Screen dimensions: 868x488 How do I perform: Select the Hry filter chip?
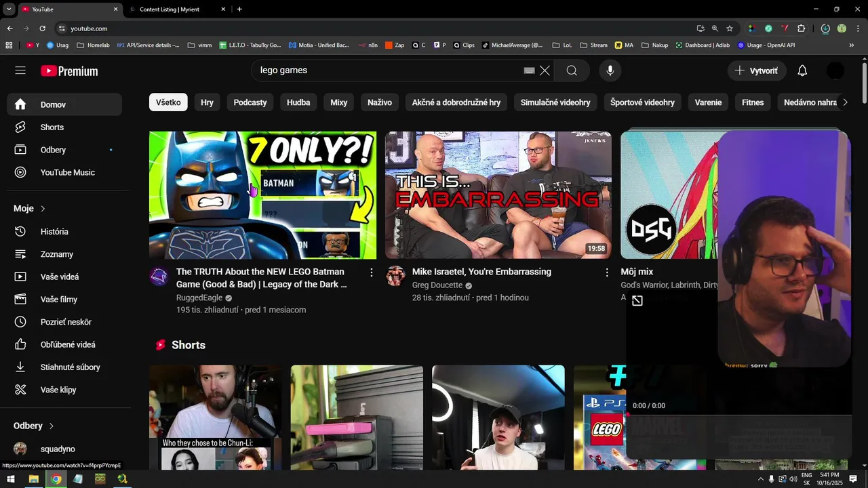[x=208, y=102]
